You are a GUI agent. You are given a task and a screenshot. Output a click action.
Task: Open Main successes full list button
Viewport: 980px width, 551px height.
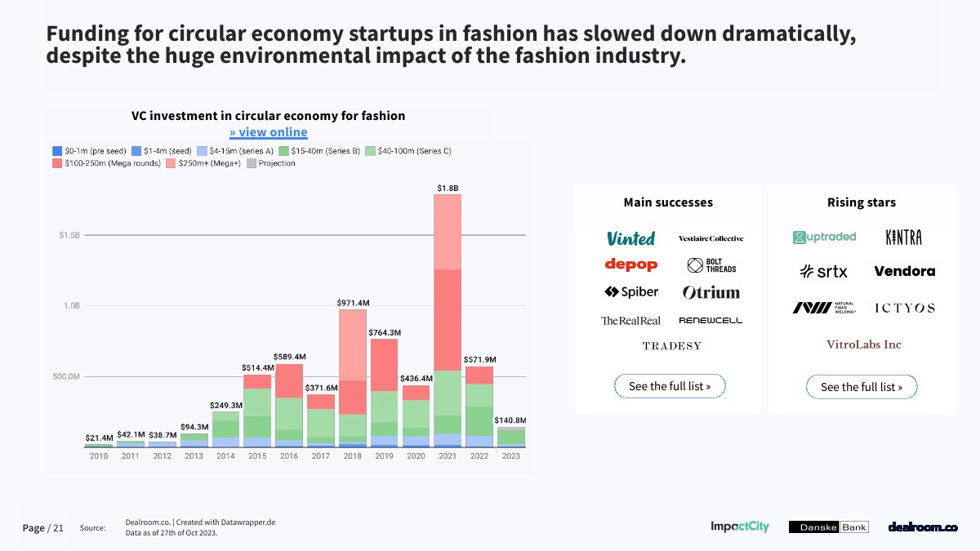670,386
